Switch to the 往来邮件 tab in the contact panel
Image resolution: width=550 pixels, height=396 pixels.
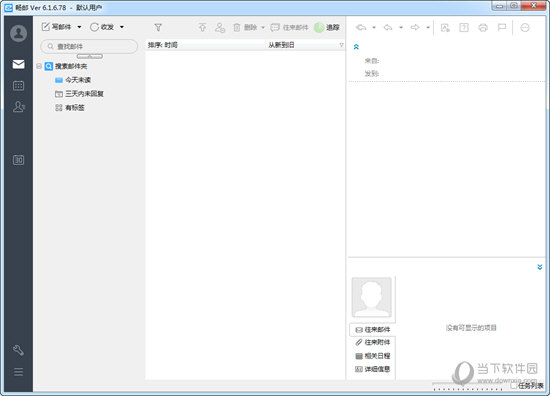click(x=373, y=330)
